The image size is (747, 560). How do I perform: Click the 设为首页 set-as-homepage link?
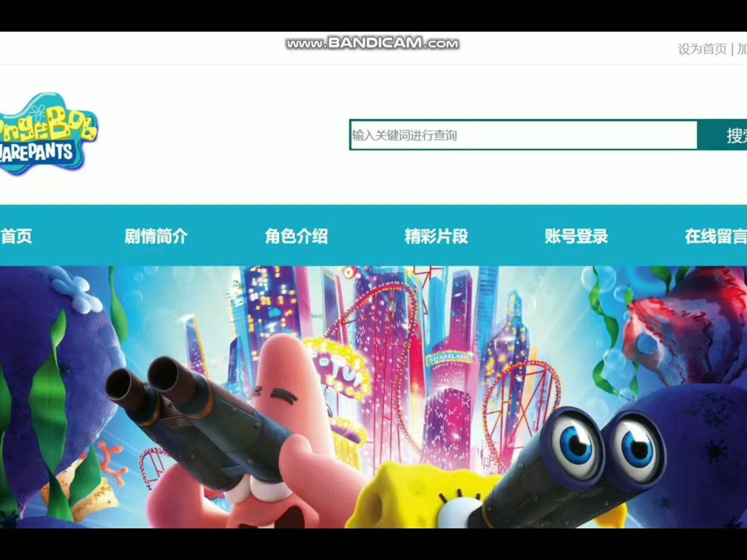coord(702,49)
